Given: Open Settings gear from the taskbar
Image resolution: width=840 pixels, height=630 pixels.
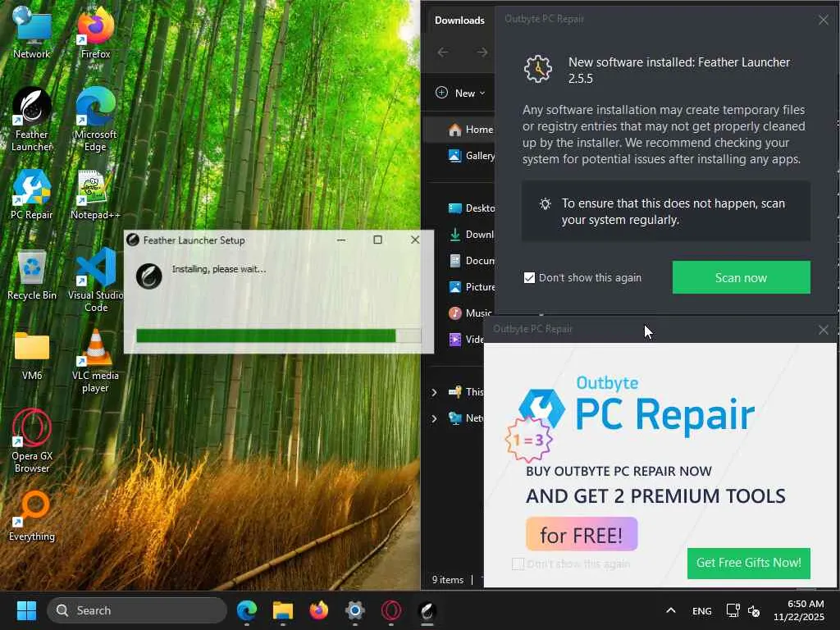Looking at the screenshot, I should [x=354, y=610].
